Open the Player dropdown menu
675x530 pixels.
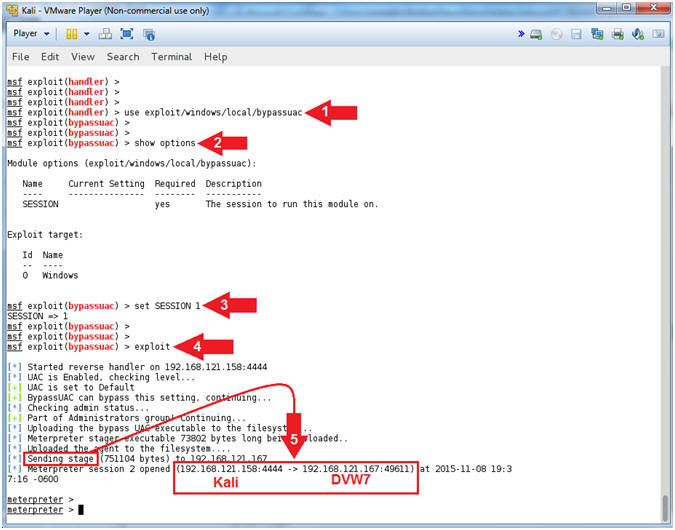[x=31, y=34]
